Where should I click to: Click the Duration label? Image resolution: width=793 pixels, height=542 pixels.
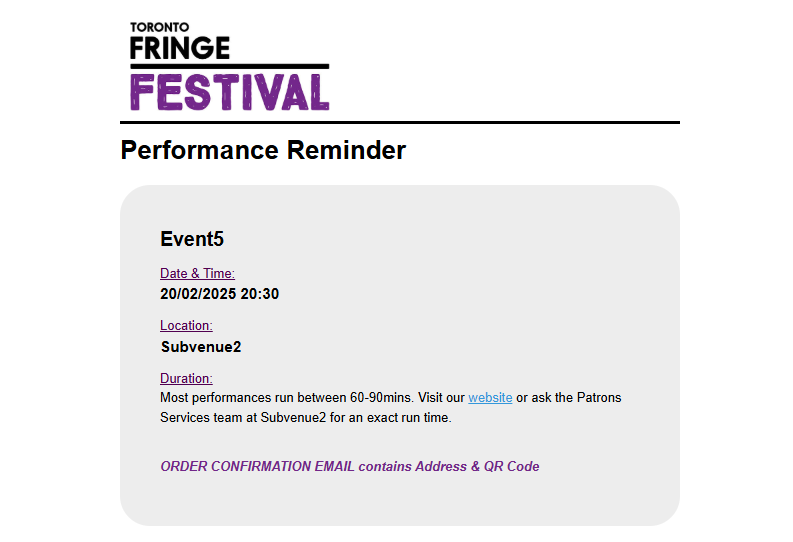coord(186,379)
